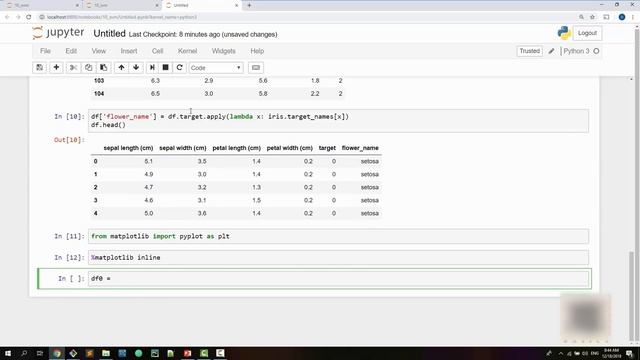Open the Chrome three-dot menu

tap(633, 17)
